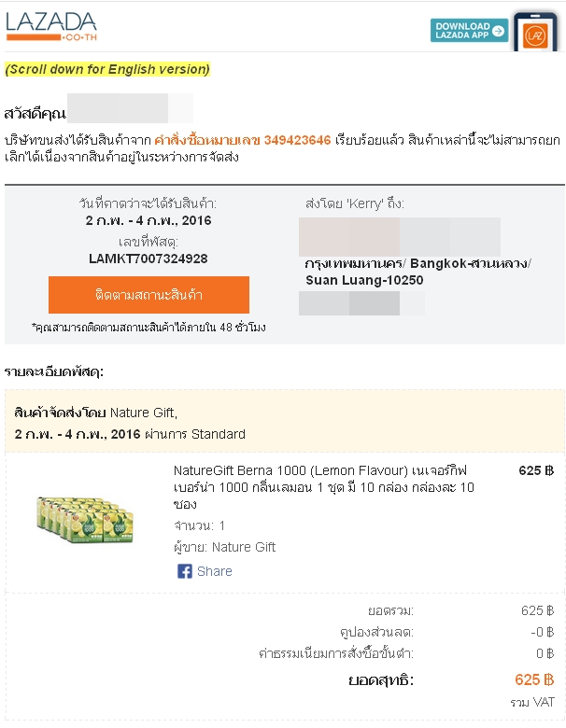
Task: Click the Facebook icon beside Share
Action: pyautogui.click(x=184, y=571)
